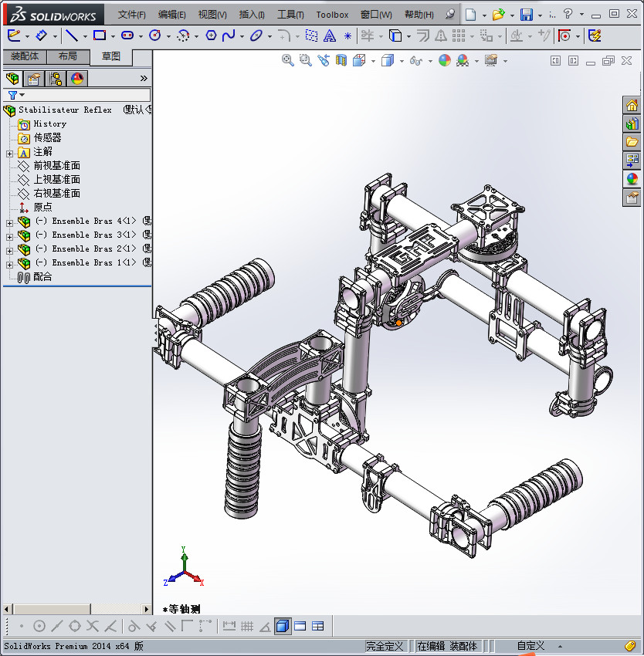Image resolution: width=644 pixels, height=656 pixels.
Task: Toggle the feature tree filter funnel
Action: (12, 95)
